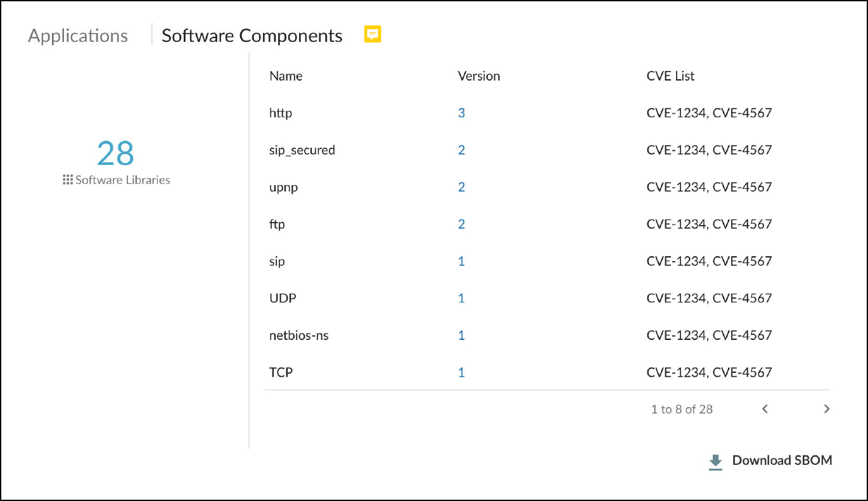The height and width of the screenshot is (501, 868).
Task: Go to previous page of components
Action: 765,409
